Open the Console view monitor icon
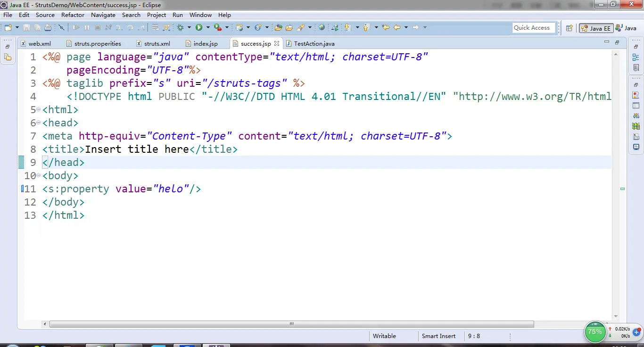The height and width of the screenshot is (347, 644). coord(636,147)
